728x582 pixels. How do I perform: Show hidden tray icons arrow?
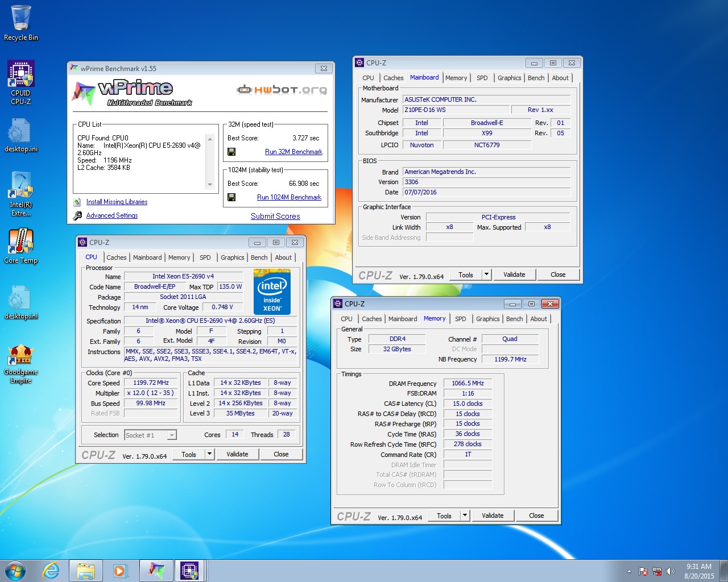[x=629, y=571]
